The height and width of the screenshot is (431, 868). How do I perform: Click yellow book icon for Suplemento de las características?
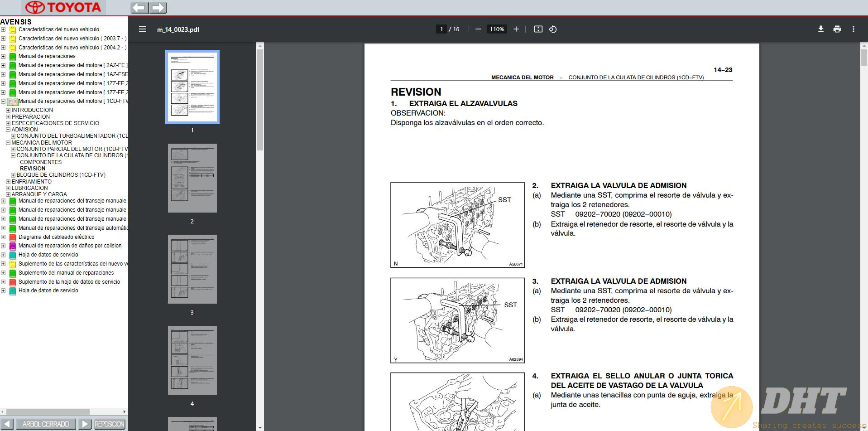tap(13, 264)
